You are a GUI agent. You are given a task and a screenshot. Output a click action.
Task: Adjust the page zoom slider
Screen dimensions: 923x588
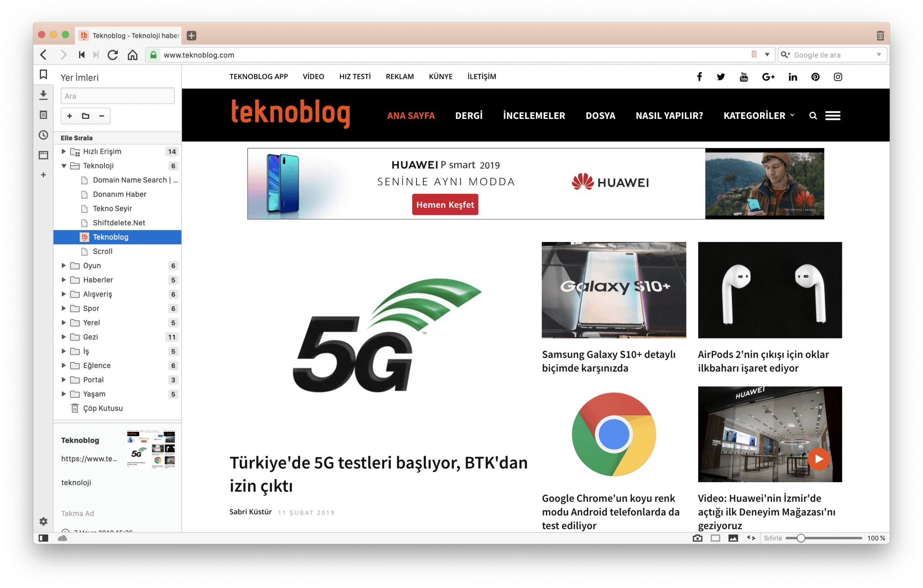(x=800, y=538)
